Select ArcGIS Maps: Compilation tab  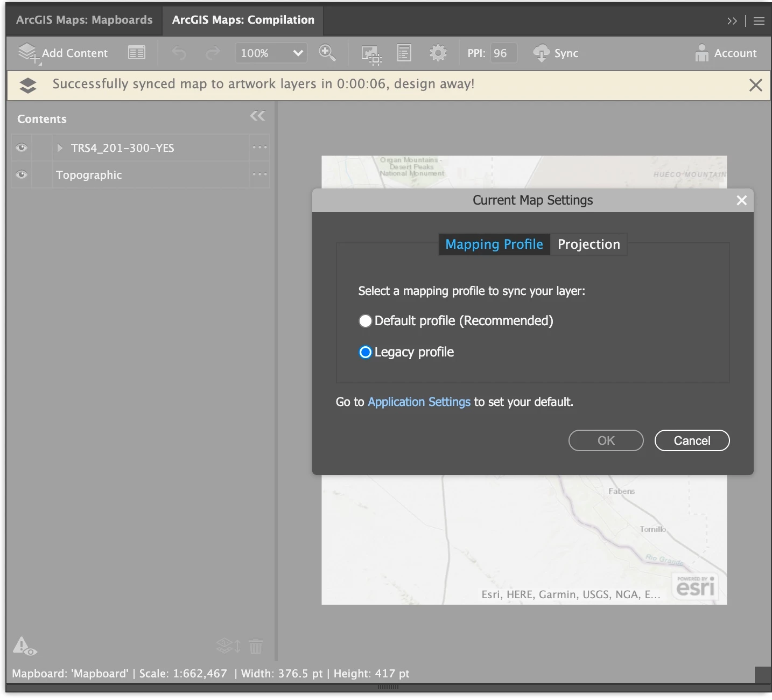(x=243, y=20)
